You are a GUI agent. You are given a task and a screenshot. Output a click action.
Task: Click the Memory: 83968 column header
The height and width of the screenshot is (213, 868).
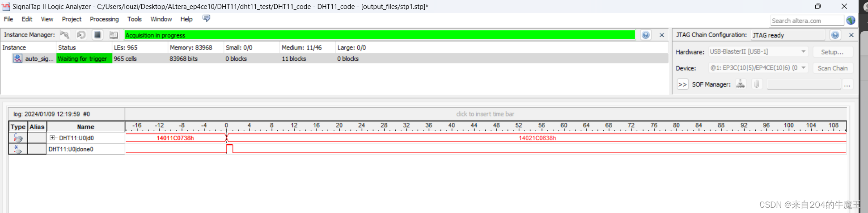click(x=195, y=47)
